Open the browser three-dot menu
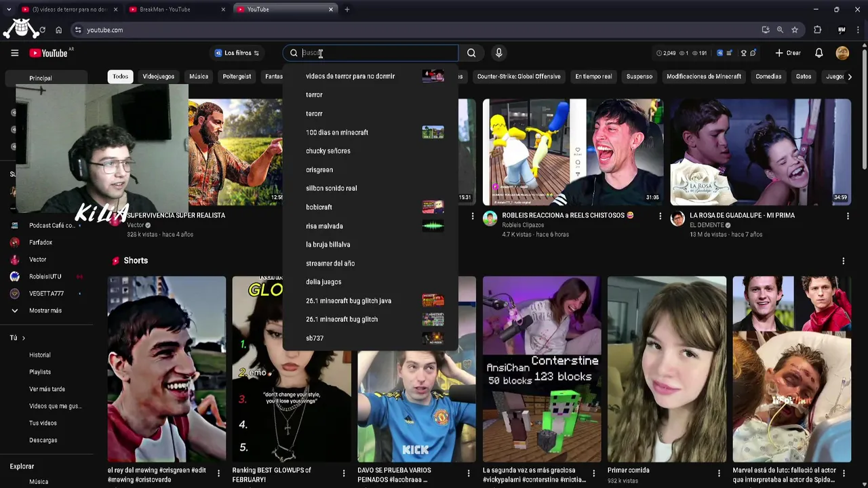868x488 pixels. tap(859, 30)
